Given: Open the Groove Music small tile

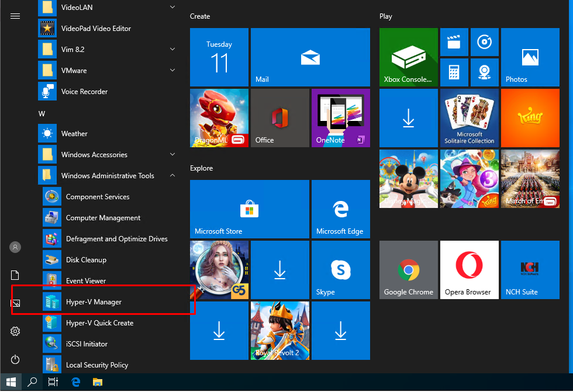Looking at the screenshot, I should tap(485, 42).
